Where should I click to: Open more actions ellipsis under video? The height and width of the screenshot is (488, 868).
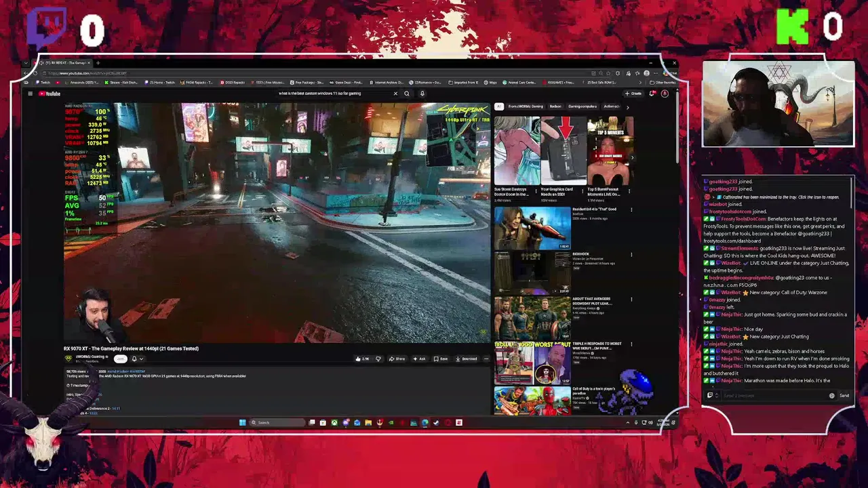click(x=486, y=359)
